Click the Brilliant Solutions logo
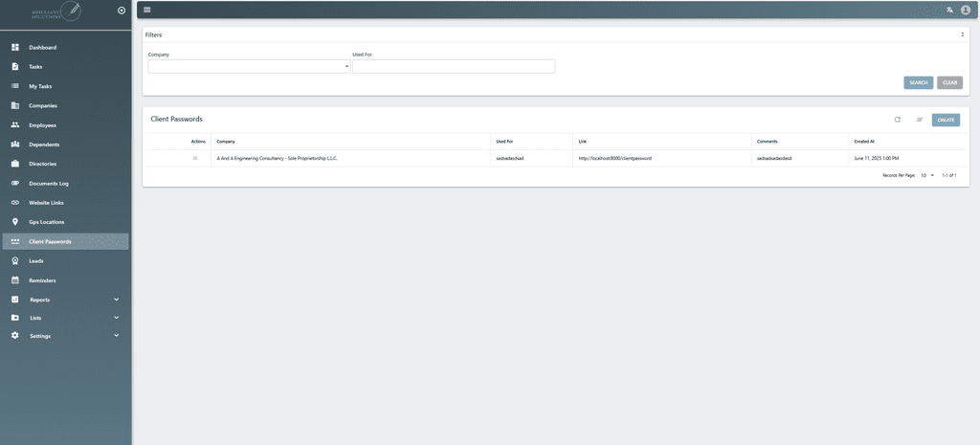Viewport: 980px width, 445px height. pos(56,11)
